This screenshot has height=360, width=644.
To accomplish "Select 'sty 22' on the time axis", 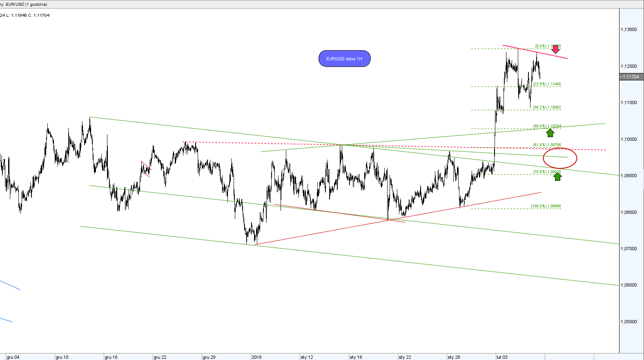I will [x=405, y=357].
